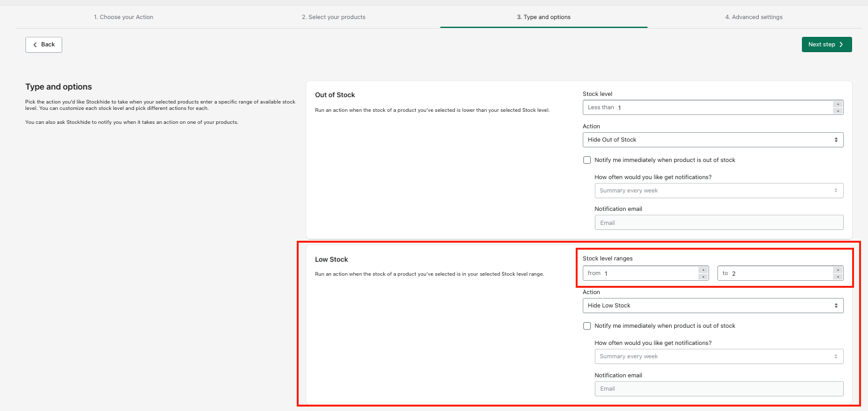Click the Back button

pyautogui.click(x=44, y=44)
